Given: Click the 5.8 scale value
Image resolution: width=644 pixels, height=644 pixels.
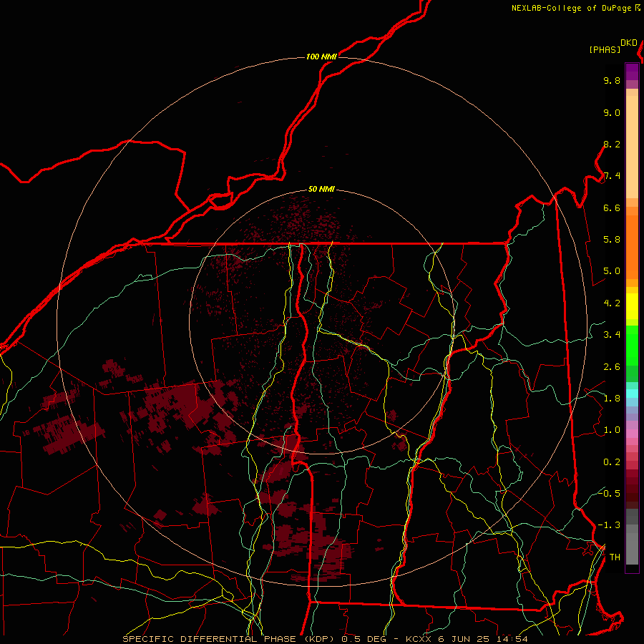Looking at the screenshot, I should [612, 240].
